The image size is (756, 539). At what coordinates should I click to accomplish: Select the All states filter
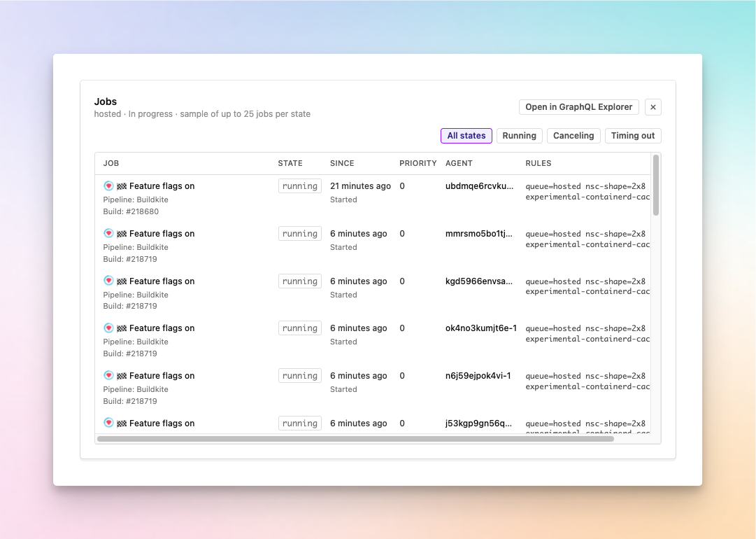pyautogui.click(x=466, y=136)
